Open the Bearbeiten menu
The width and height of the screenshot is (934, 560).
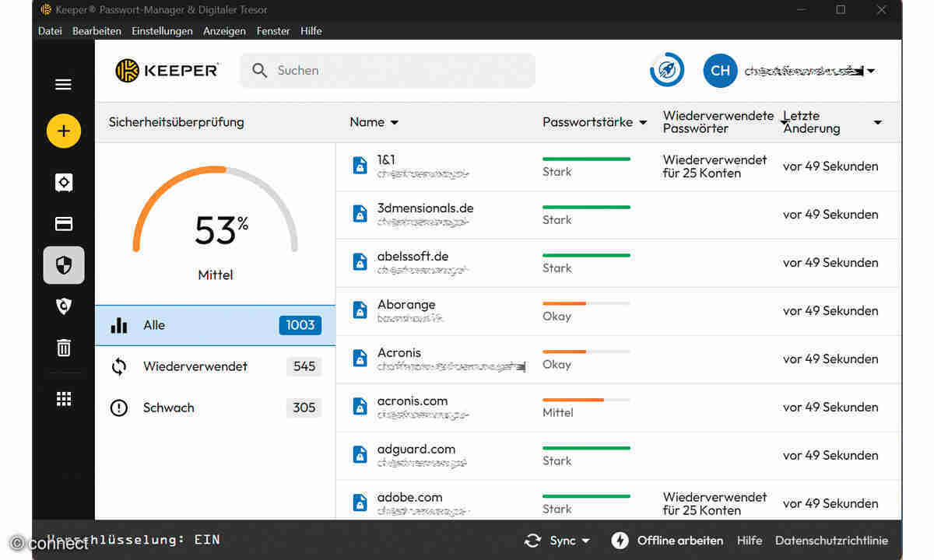[97, 31]
